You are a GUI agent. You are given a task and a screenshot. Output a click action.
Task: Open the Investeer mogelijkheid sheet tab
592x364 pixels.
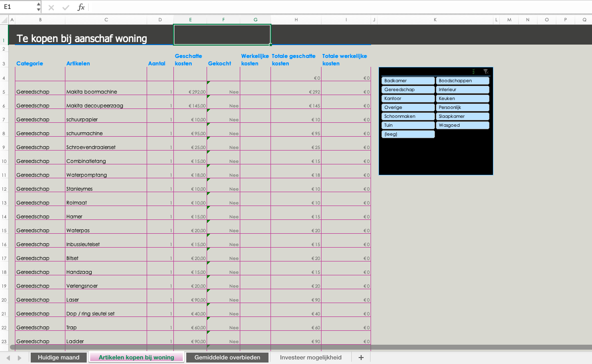click(x=311, y=357)
